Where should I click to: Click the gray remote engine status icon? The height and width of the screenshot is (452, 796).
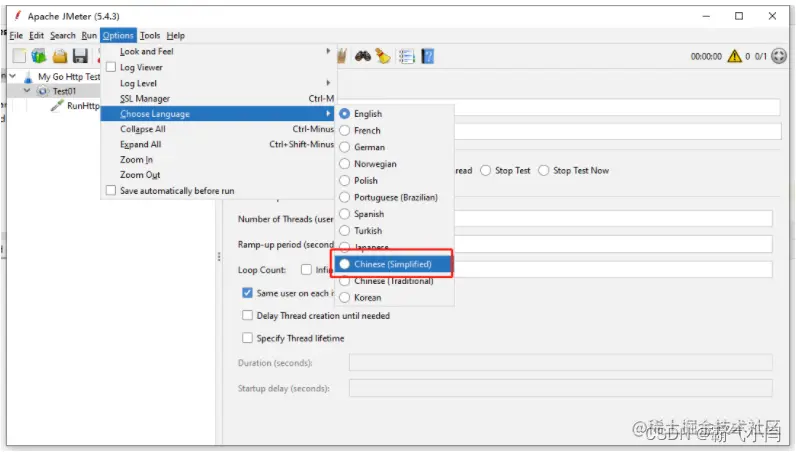(x=779, y=56)
